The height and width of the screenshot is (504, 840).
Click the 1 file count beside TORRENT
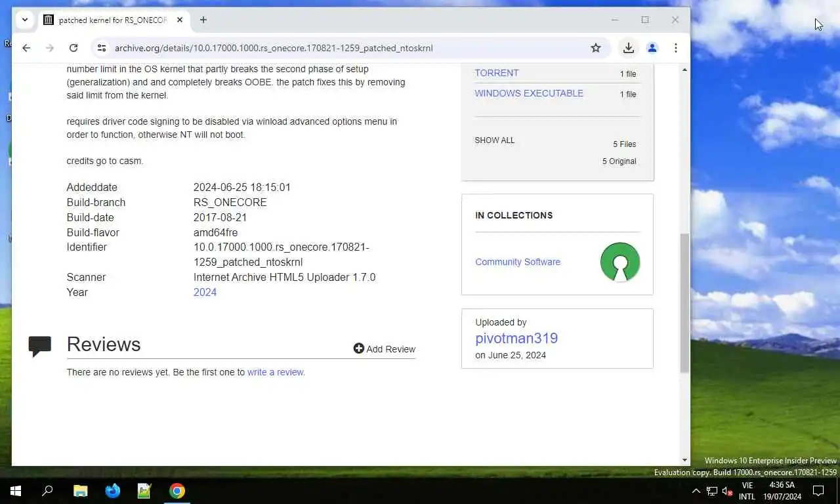click(628, 74)
